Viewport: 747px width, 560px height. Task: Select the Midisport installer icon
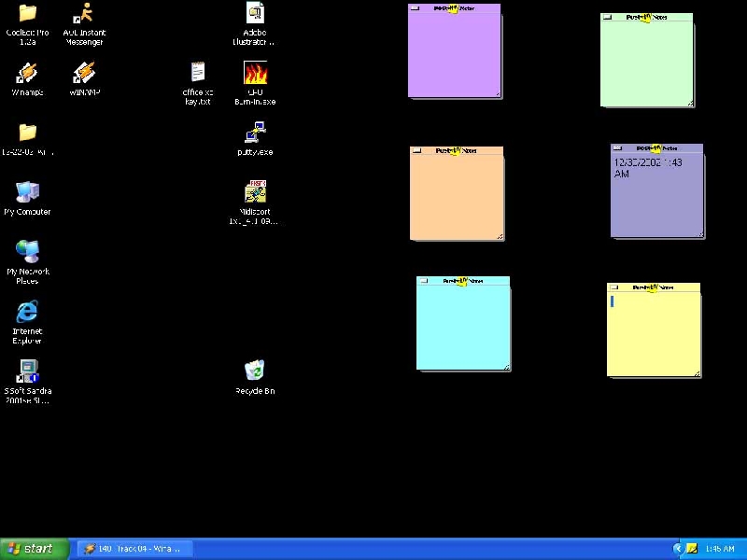coord(255,192)
